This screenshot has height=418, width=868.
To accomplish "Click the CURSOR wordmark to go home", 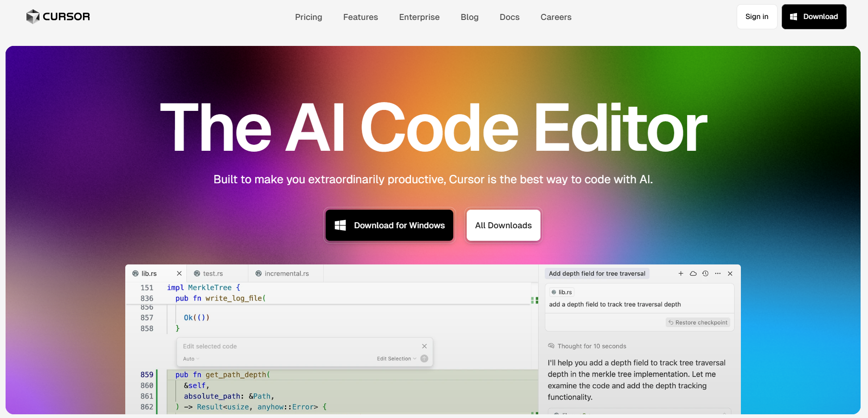I will [66, 17].
